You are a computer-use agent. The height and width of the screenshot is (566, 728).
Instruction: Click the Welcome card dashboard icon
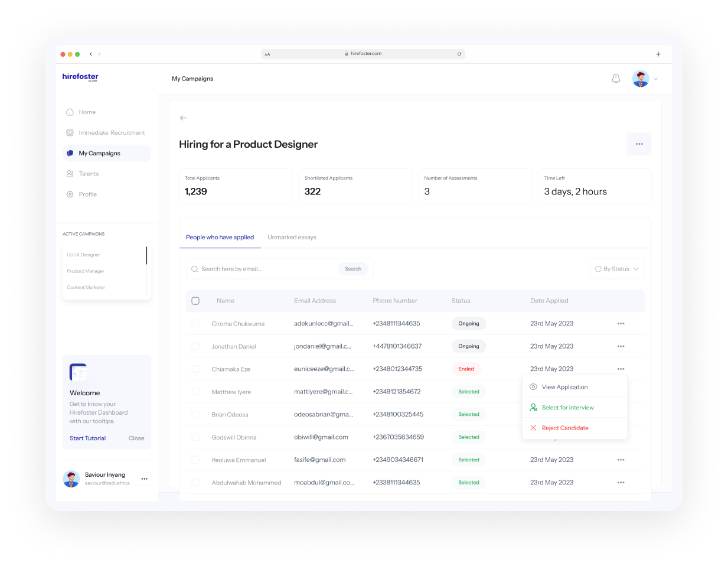pos(79,372)
